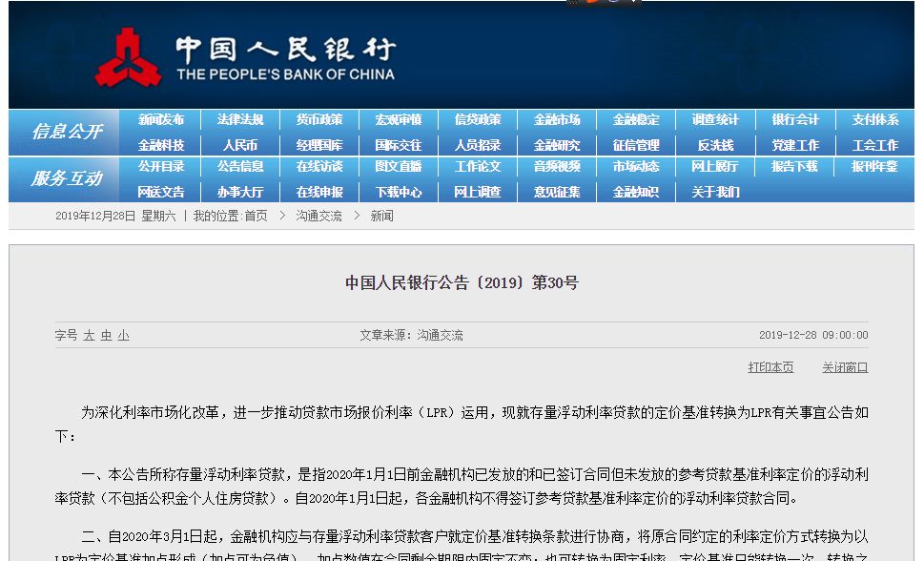Image resolution: width=924 pixels, height=561 pixels.
Task: Go to 市场动态 section
Action: coord(636,167)
